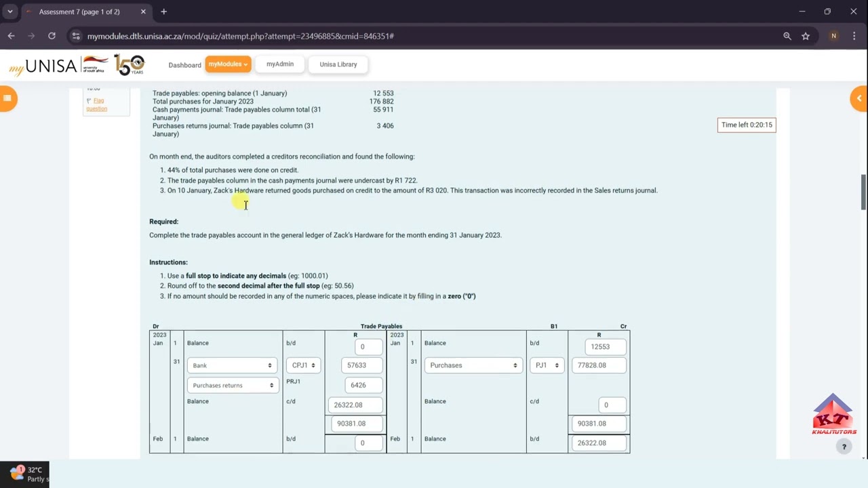Click the credit total field 90381.08
Image resolution: width=868 pixels, height=488 pixels.
pyautogui.click(x=599, y=424)
